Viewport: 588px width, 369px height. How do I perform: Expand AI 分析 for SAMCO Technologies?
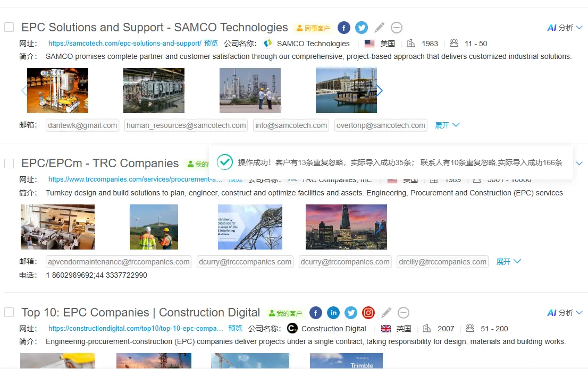click(565, 28)
